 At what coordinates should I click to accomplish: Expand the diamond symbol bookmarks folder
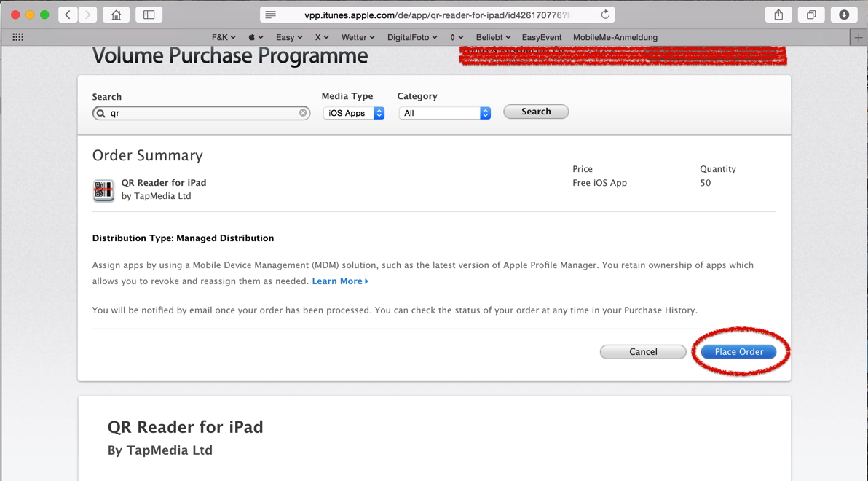pyautogui.click(x=457, y=37)
